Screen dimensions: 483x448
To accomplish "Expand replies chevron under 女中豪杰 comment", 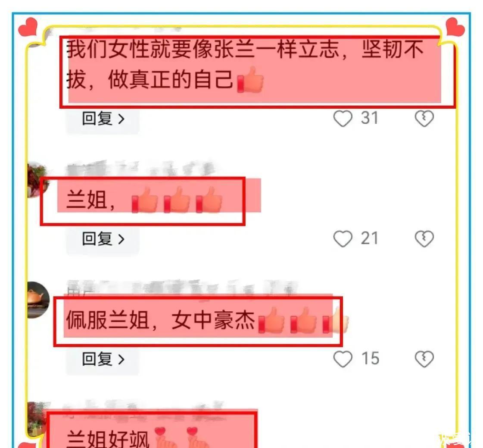I will 122,360.
